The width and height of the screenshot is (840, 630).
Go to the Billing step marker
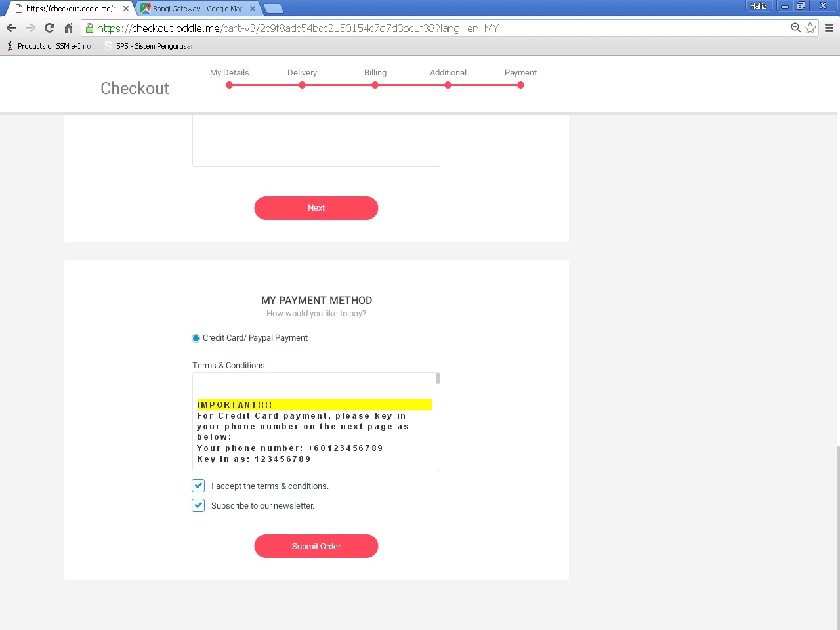(x=375, y=85)
